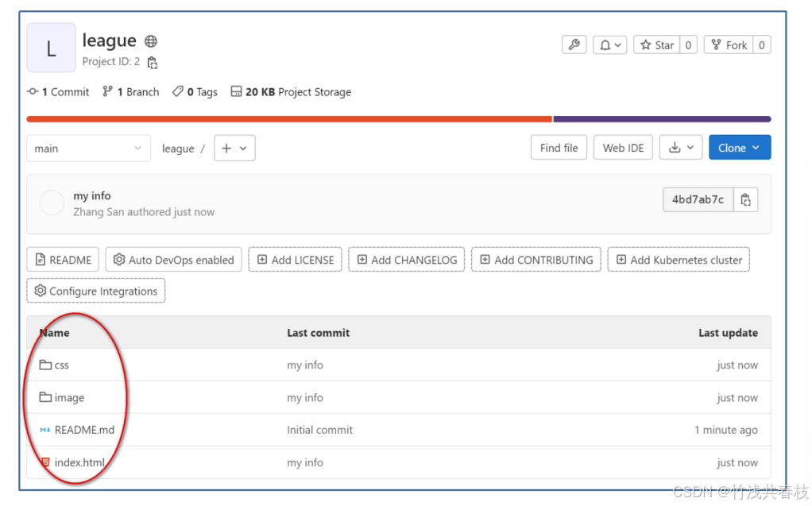This screenshot has height=506, width=812.
Task: Open the notification bell dropdown
Action: pyautogui.click(x=610, y=45)
